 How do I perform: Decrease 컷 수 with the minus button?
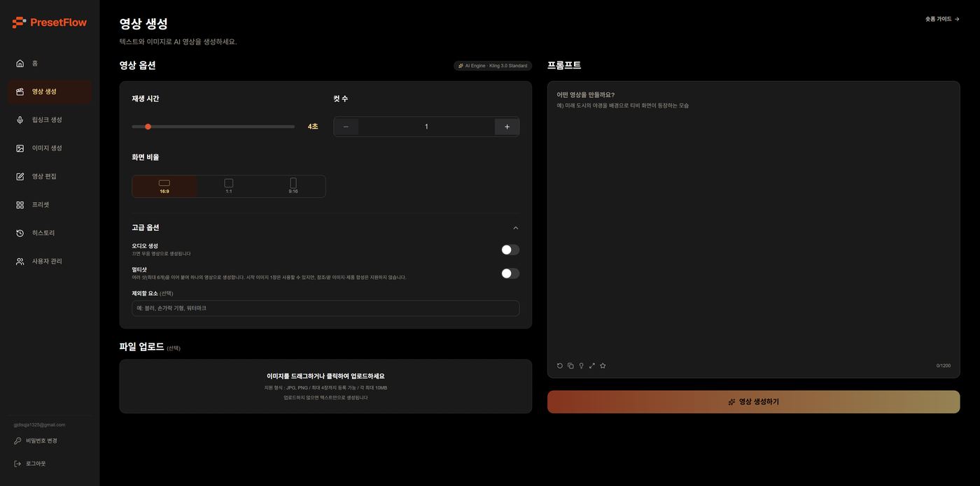pyautogui.click(x=346, y=127)
